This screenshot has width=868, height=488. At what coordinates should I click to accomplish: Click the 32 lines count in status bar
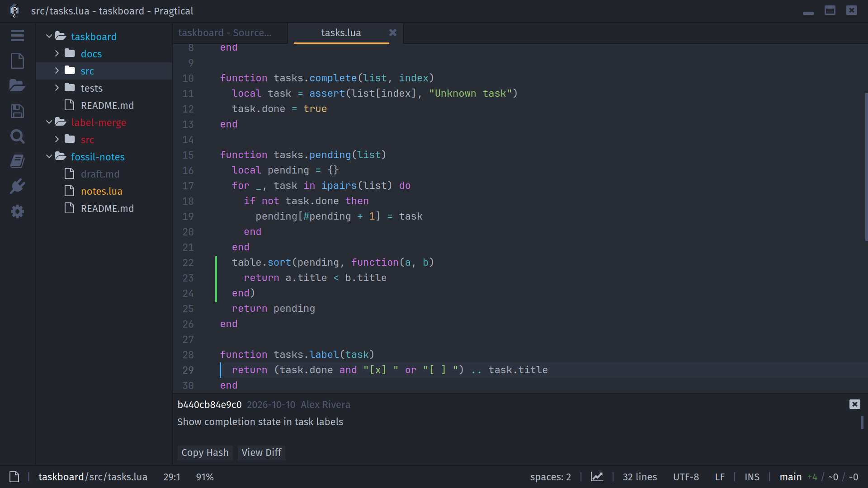click(x=640, y=477)
